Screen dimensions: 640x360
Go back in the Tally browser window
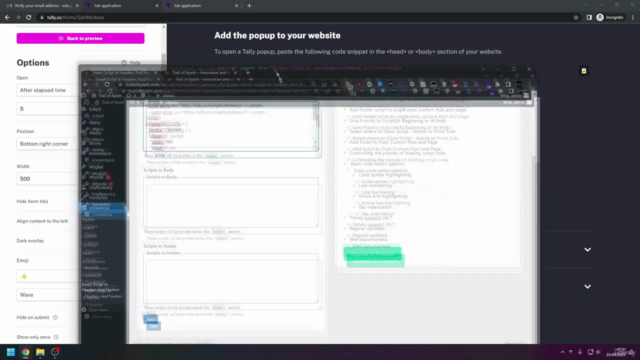click(x=7, y=18)
